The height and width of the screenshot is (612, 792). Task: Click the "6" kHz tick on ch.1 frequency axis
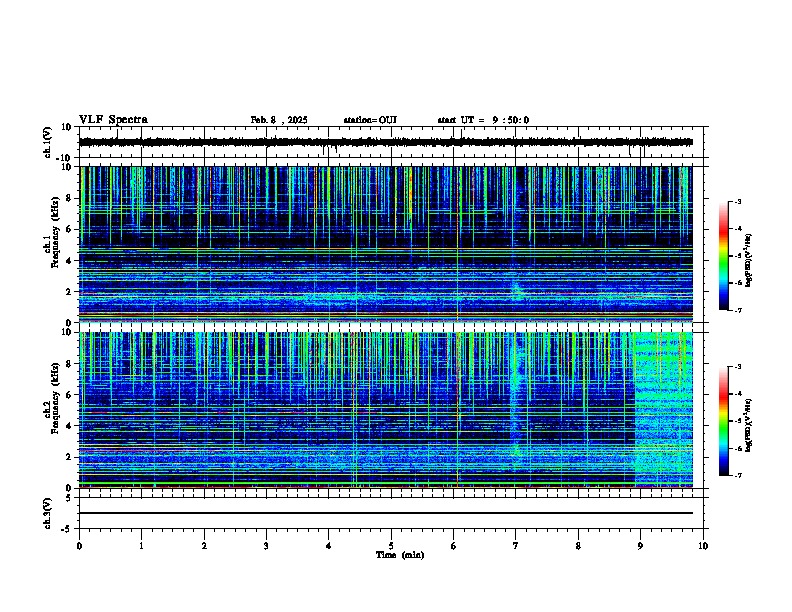point(69,229)
